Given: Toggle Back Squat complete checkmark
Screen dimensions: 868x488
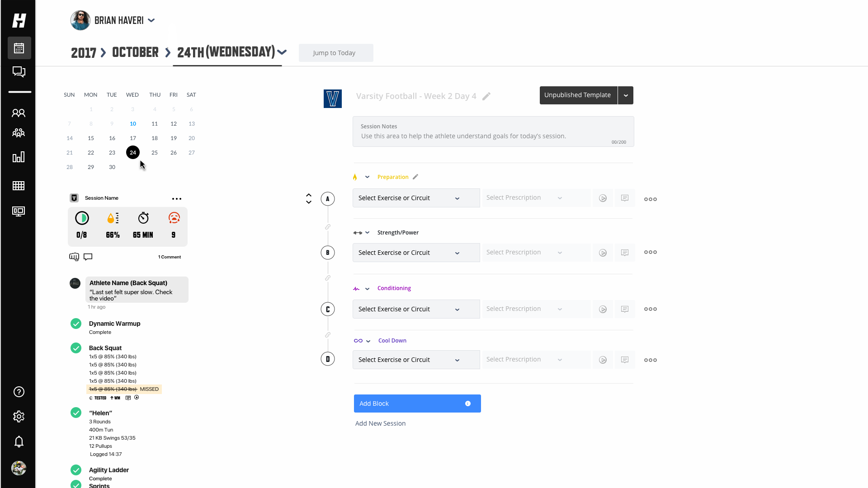Looking at the screenshot, I should [x=76, y=348].
